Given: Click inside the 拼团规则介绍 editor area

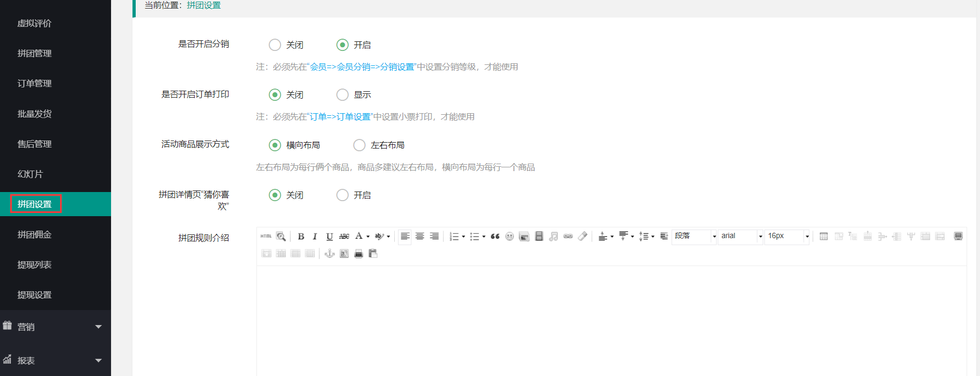Looking at the screenshot, I should tap(611, 321).
